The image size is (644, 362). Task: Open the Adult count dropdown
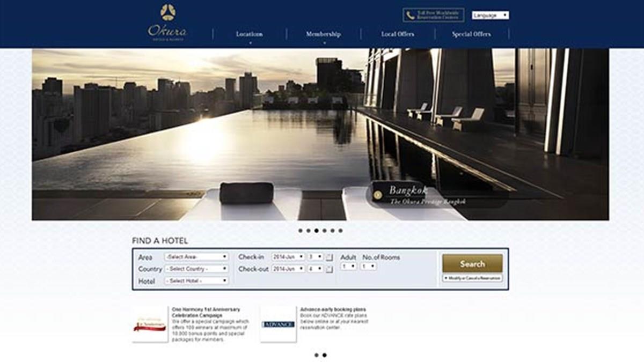pos(349,267)
